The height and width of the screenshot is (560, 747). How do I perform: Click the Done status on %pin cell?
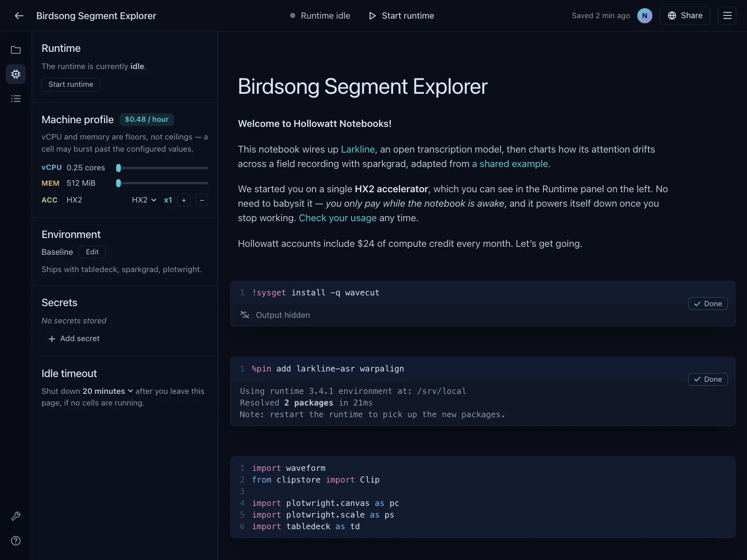(708, 379)
